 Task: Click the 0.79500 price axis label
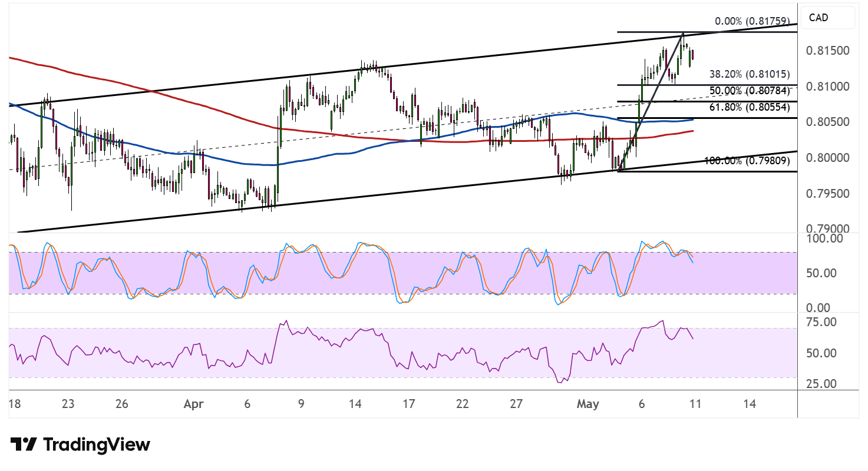click(829, 194)
